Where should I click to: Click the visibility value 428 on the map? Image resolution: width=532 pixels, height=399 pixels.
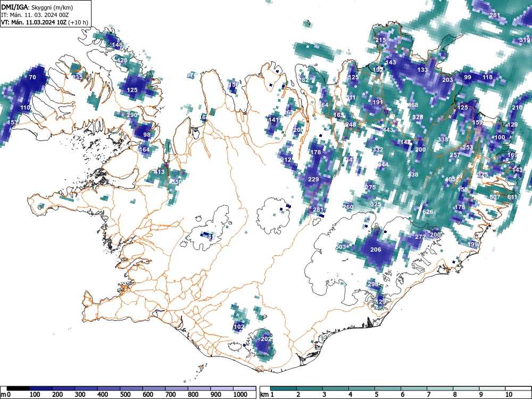121,61
